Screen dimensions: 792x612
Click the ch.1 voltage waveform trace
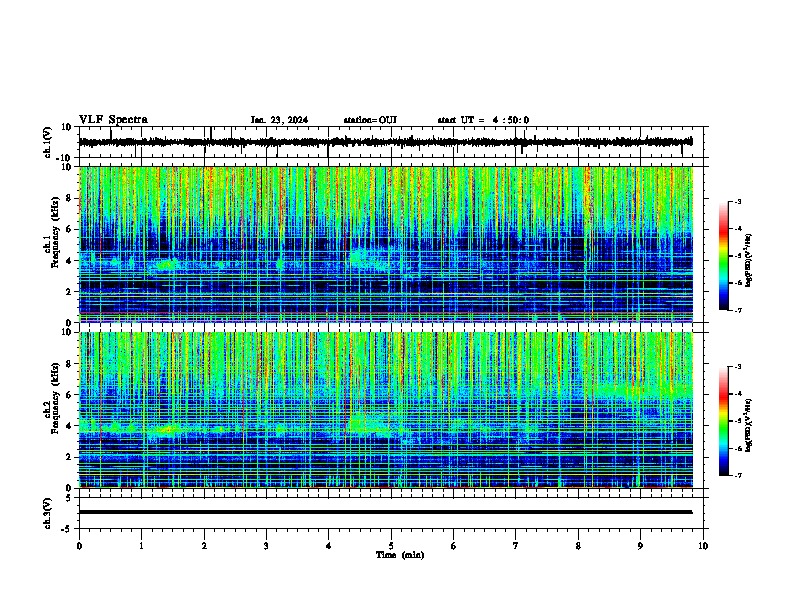coord(385,142)
